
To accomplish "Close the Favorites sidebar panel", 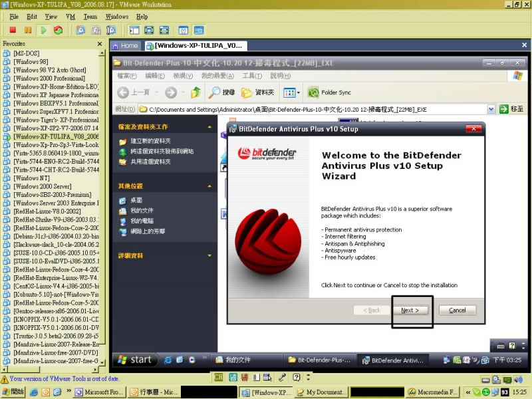I will 100,44.
